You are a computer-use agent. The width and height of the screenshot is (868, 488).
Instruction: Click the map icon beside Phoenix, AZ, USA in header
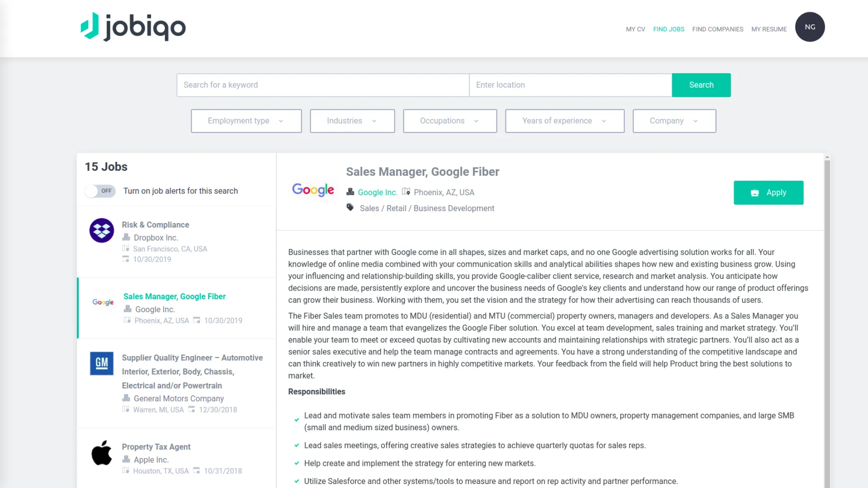pyautogui.click(x=406, y=192)
